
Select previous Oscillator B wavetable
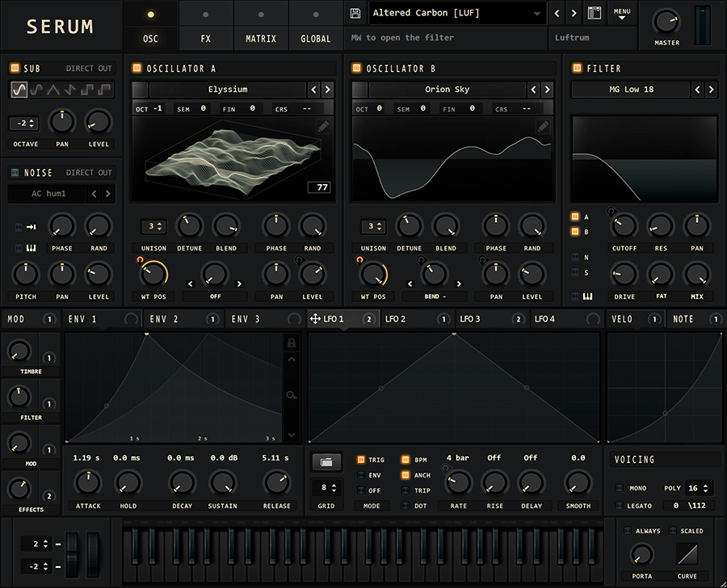534,90
